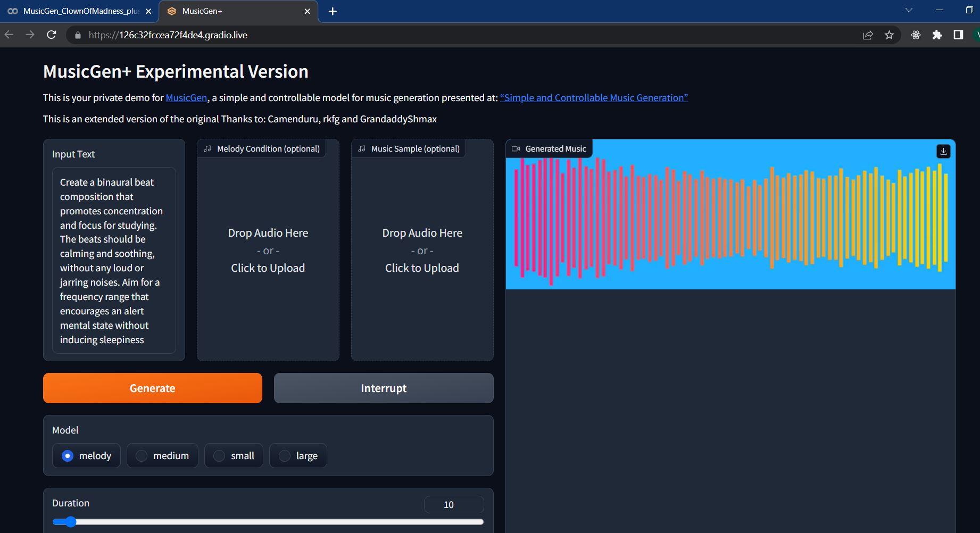Image resolution: width=980 pixels, height=533 pixels.
Task: Click the Melody Condition music note icon
Action: [207, 149]
